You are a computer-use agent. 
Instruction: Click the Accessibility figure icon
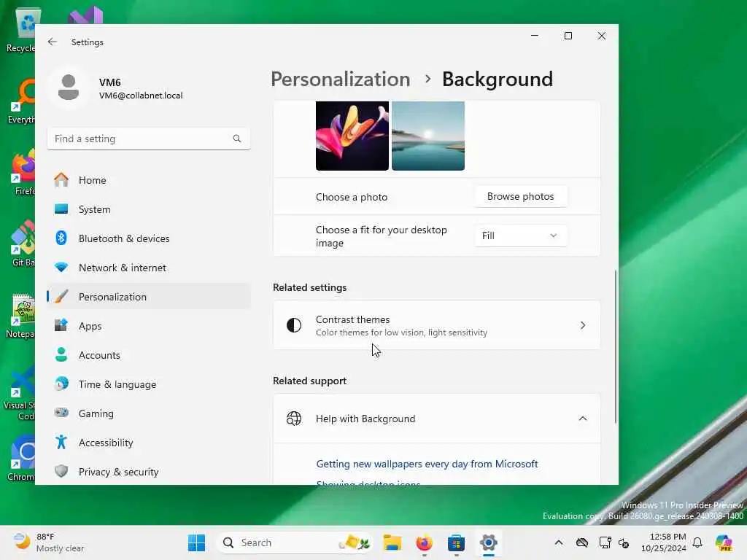[61, 443]
